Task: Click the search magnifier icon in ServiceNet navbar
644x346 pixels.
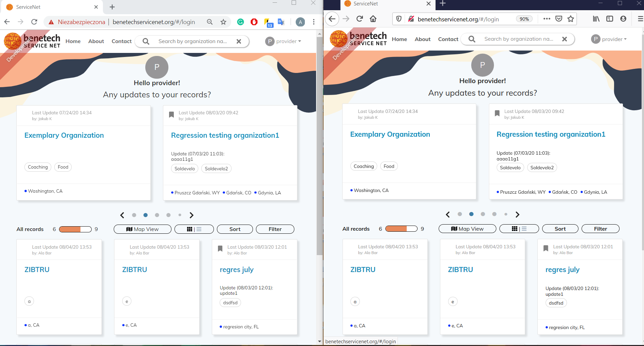Action: [x=146, y=41]
